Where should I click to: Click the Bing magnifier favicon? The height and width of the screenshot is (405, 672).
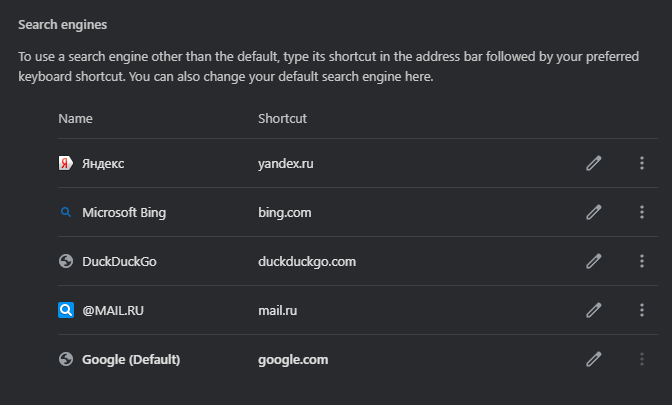point(66,212)
